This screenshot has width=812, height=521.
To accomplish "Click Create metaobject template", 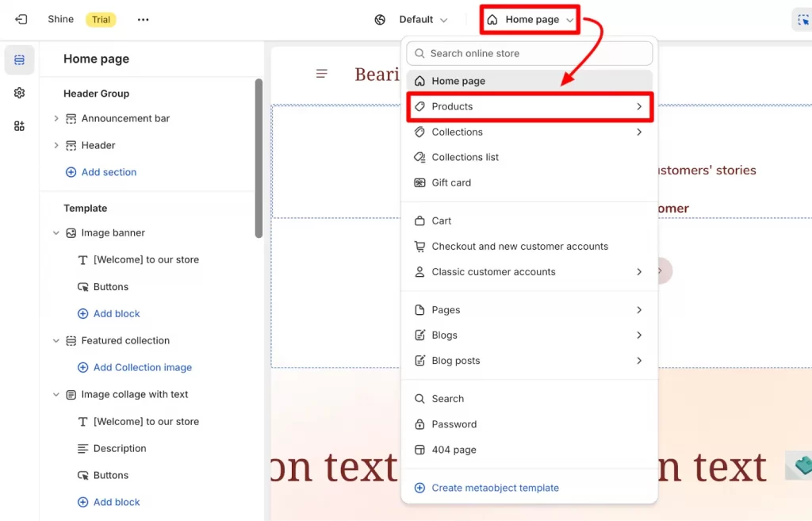I will [497, 487].
